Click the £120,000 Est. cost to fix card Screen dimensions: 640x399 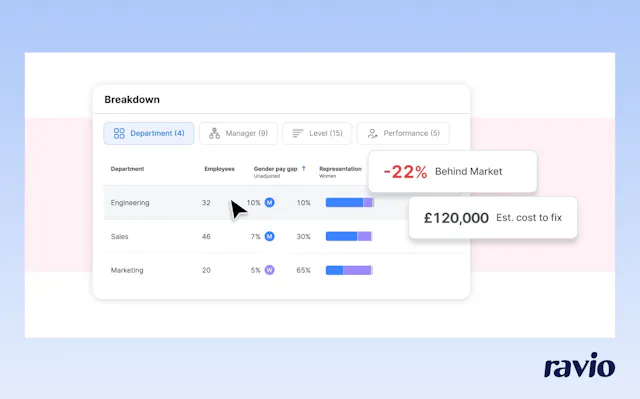[493, 218]
